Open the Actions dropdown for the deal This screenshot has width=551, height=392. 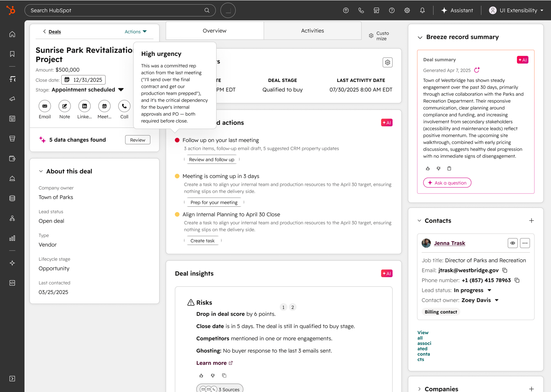pos(135,32)
